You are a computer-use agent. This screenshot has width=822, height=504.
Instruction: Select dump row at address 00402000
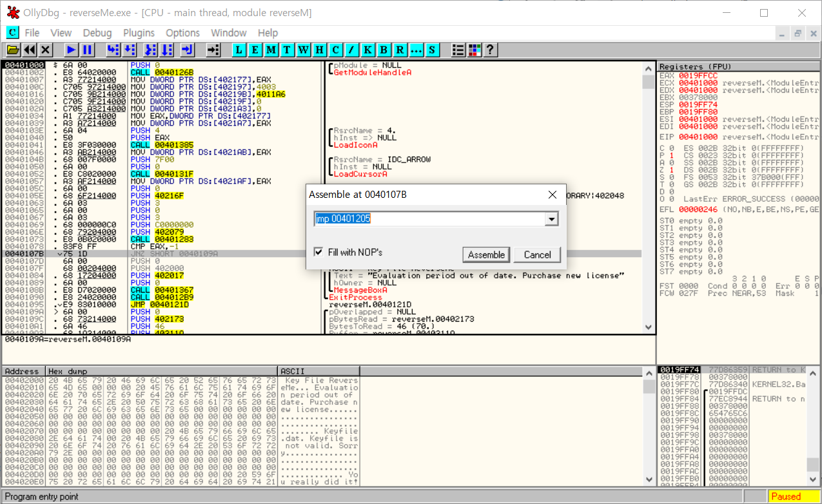[x=181, y=380]
